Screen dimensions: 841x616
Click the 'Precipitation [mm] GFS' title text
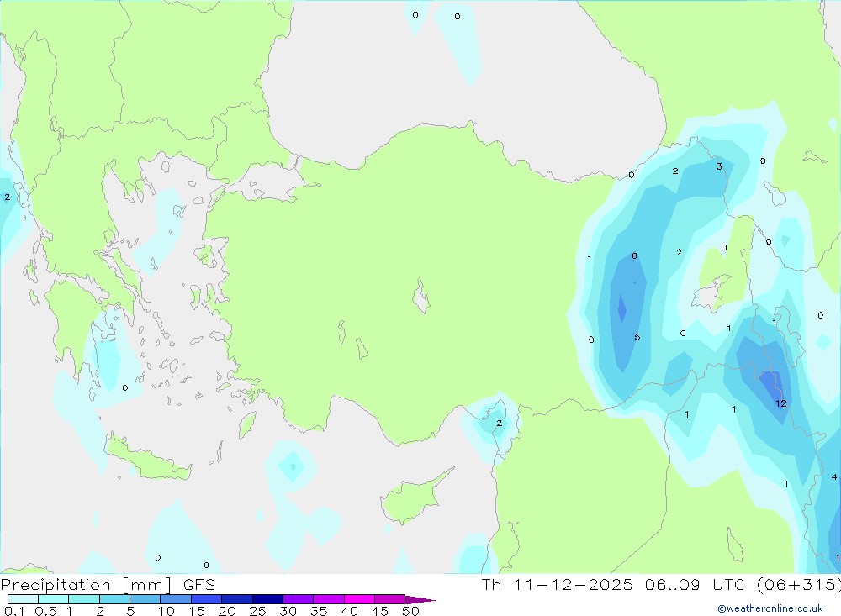click(108, 585)
